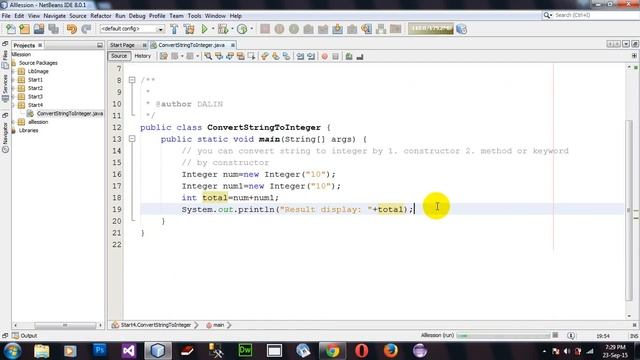Click the Debug Project icon
Viewport: 640px width, 360px height.
click(223, 29)
